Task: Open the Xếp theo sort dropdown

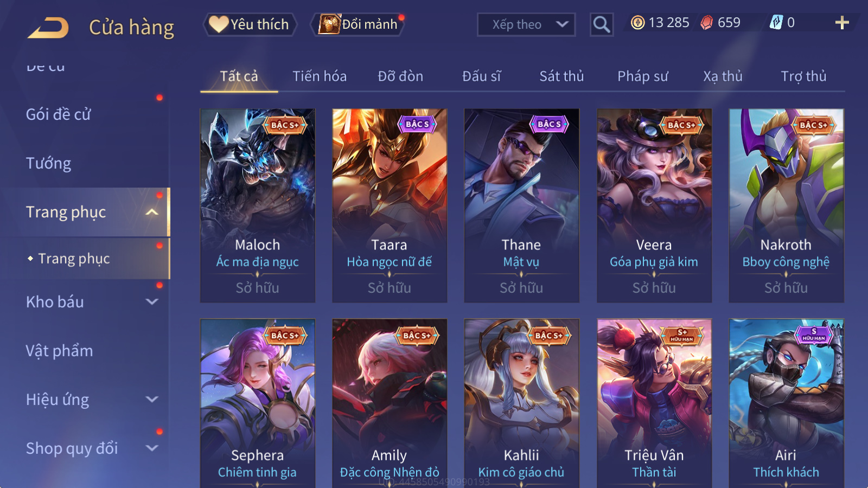Action: [x=526, y=24]
